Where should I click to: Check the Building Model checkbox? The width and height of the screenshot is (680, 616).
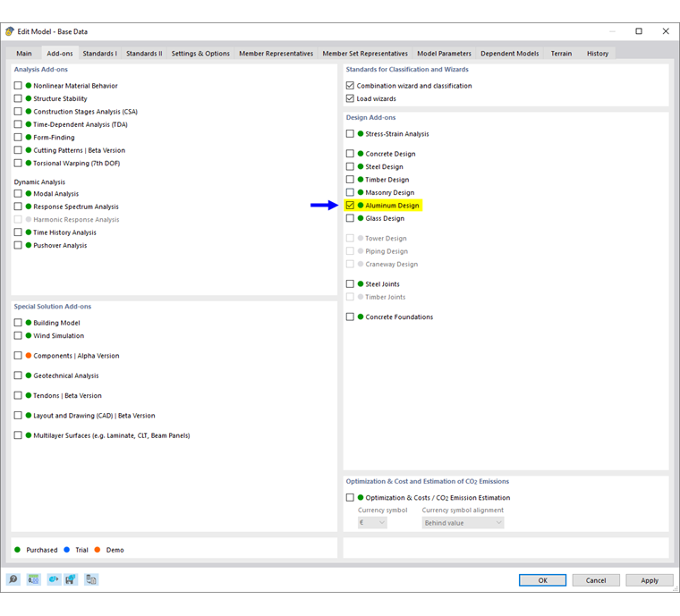[18, 323]
